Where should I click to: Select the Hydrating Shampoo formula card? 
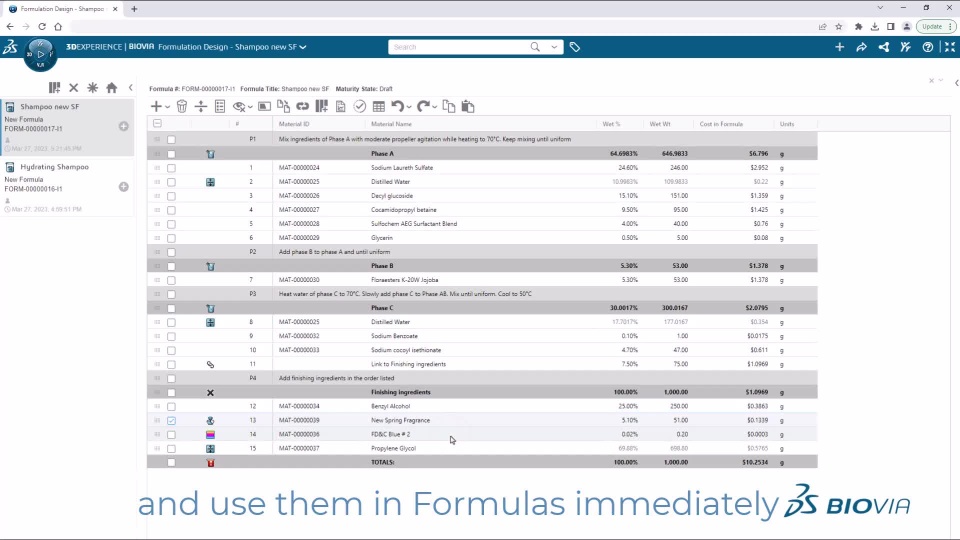[67, 187]
